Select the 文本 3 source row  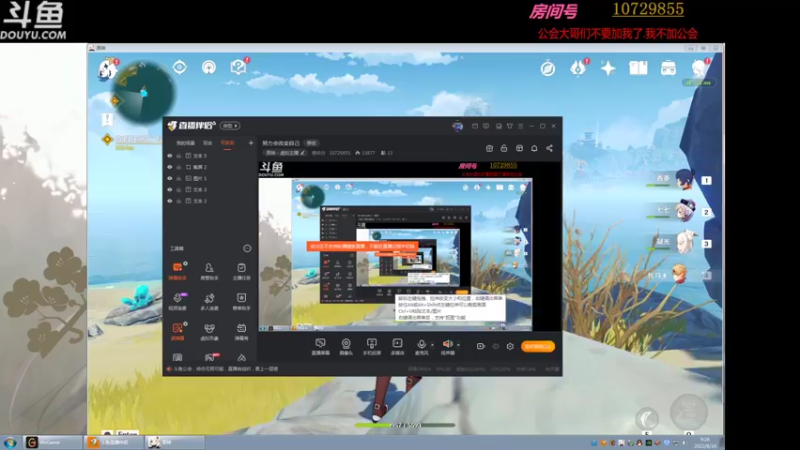point(210,189)
